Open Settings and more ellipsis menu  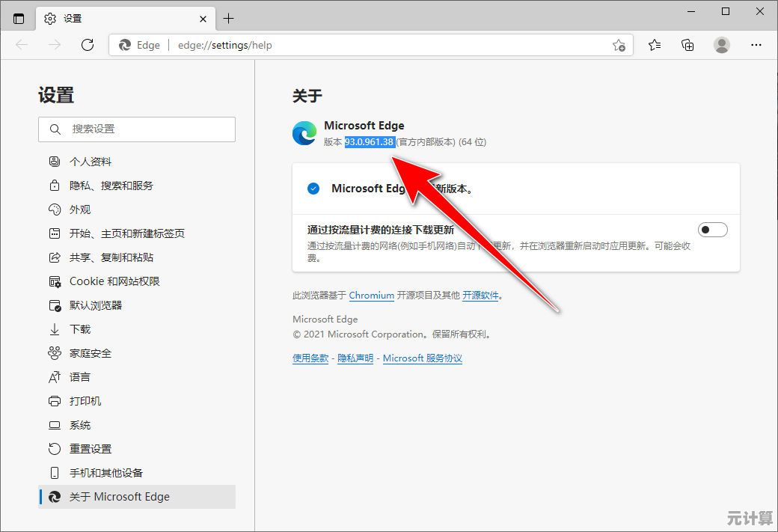[x=756, y=45]
